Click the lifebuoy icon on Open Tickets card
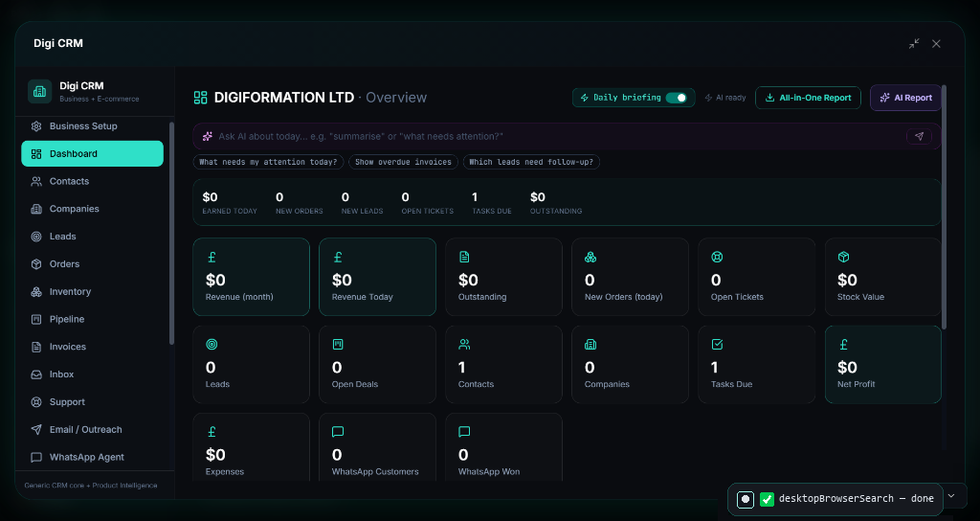This screenshot has width=980, height=521. pos(717,257)
